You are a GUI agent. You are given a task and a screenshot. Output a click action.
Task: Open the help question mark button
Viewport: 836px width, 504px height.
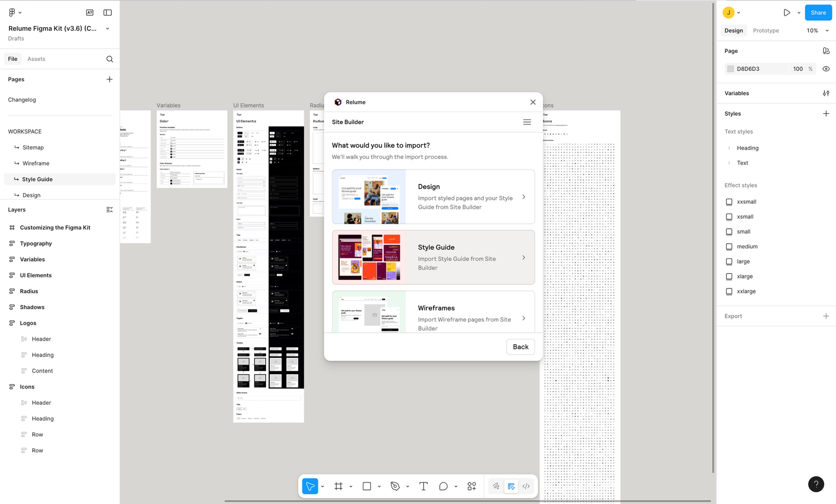coord(816,484)
